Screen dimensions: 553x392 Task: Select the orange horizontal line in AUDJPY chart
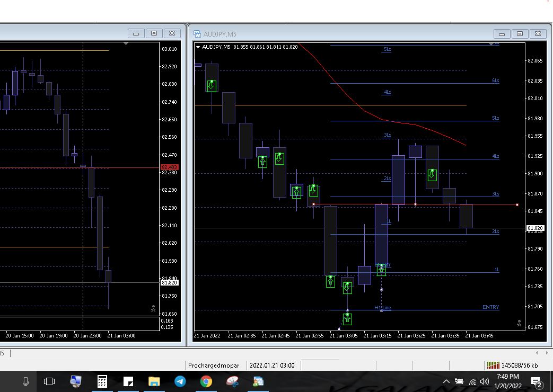(331, 105)
